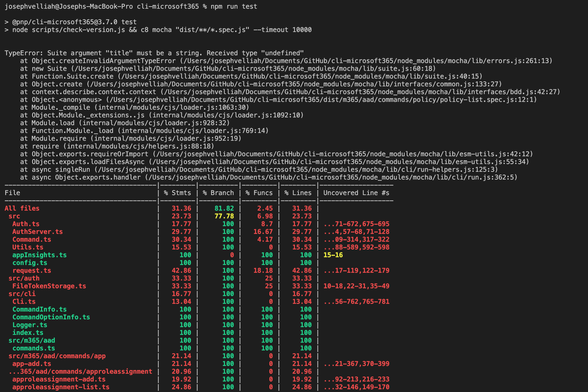Select the appInsights.ts entry

39,255
